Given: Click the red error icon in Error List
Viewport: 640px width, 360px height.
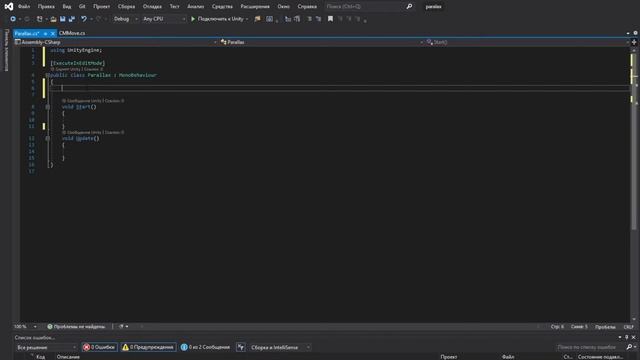Looking at the screenshot, I should (x=86, y=347).
